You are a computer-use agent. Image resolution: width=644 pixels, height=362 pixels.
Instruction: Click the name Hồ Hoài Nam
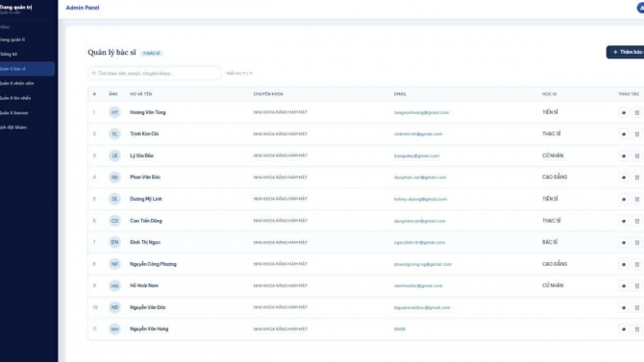pyautogui.click(x=144, y=285)
